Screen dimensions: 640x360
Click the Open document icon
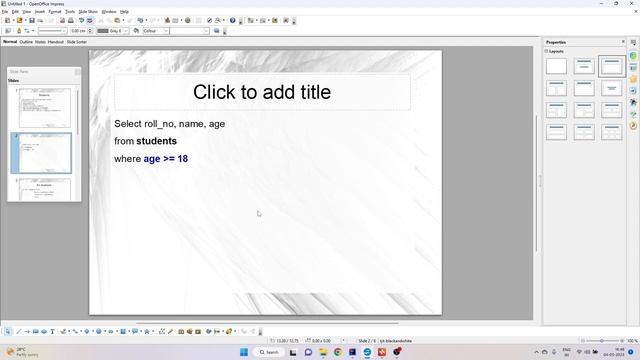pos(19,20)
